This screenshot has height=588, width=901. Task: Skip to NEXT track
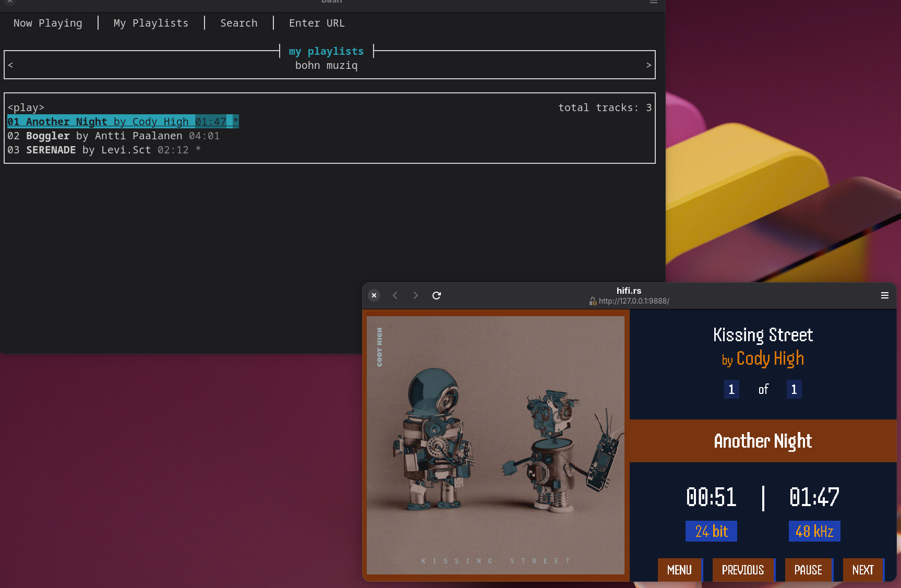tap(863, 570)
